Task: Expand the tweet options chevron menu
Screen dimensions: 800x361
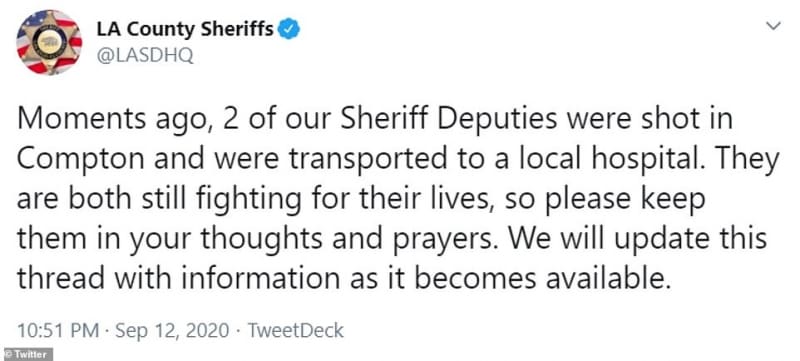Action: pyautogui.click(x=774, y=25)
